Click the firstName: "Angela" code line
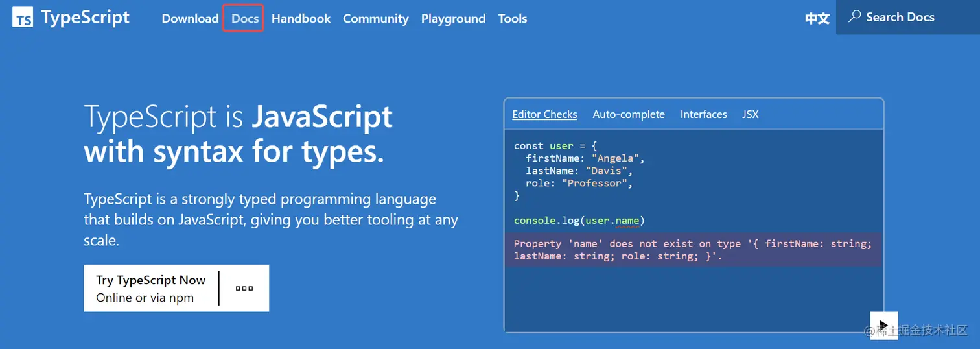The width and height of the screenshot is (980, 349). (x=585, y=158)
